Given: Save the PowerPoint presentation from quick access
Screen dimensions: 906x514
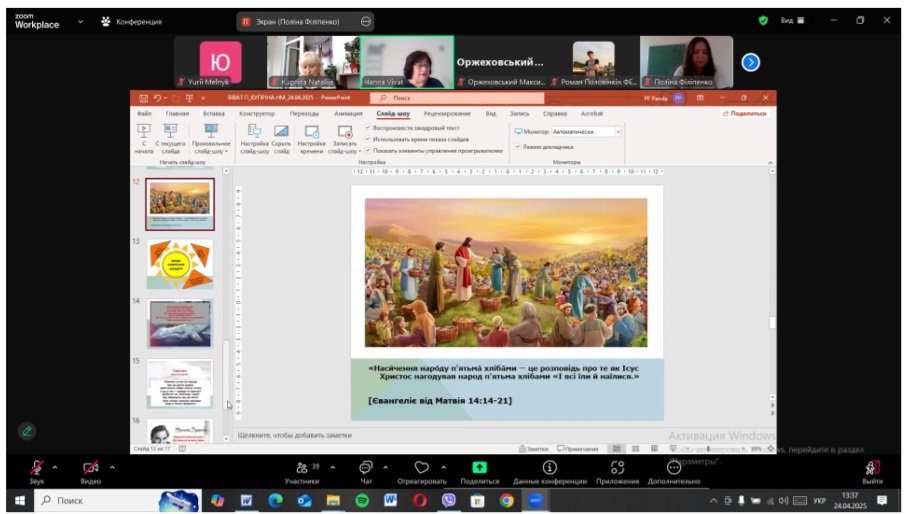Looking at the screenshot, I should (143, 98).
